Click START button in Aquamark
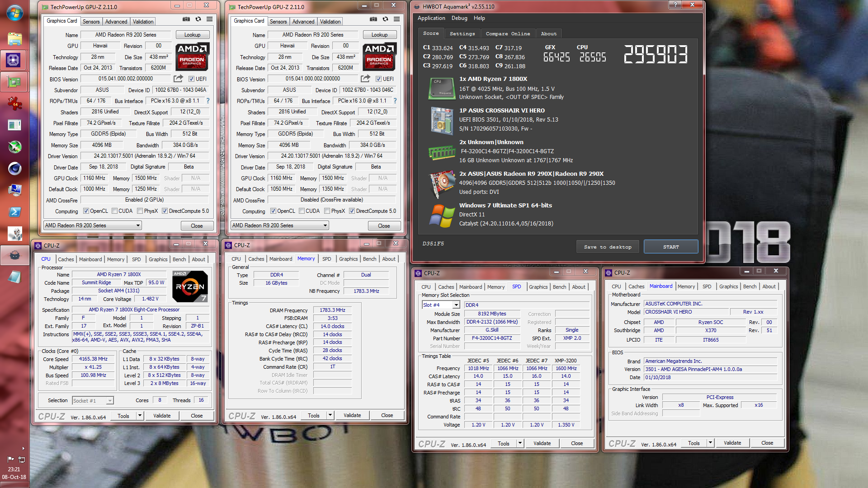This screenshot has height=488, width=868. (671, 247)
